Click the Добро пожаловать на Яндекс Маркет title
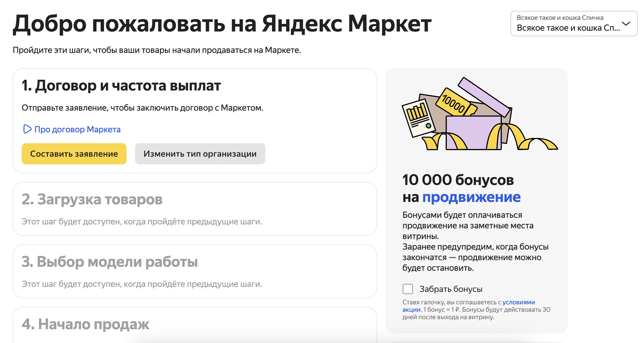 pos(222,24)
